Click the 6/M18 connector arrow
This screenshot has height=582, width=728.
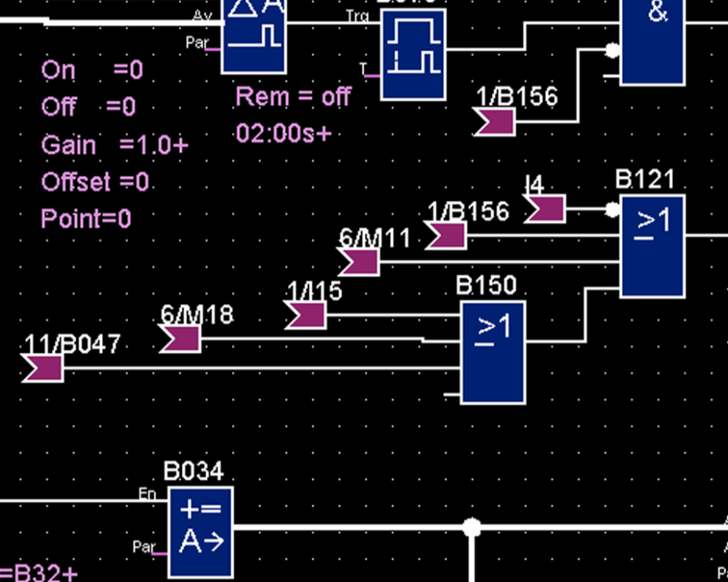click(x=180, y=338)
